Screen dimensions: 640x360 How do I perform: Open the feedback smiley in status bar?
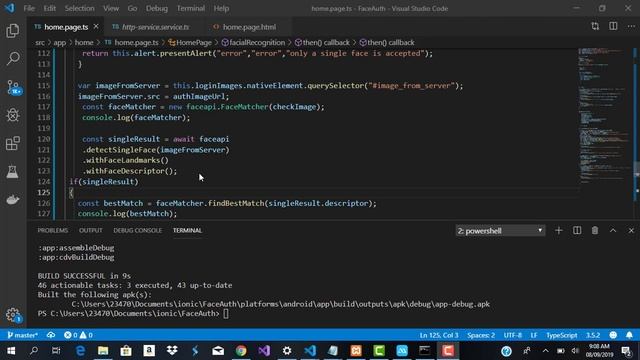613,335
